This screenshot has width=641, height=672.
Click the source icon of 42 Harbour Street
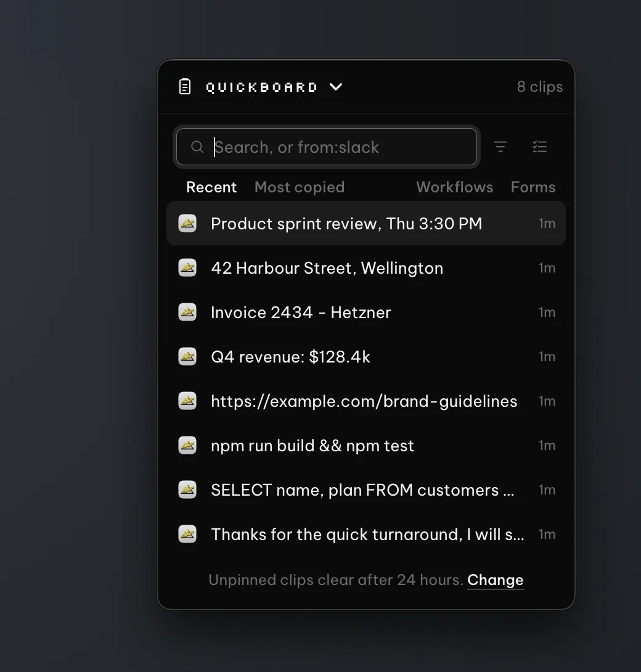pos(187,268)
